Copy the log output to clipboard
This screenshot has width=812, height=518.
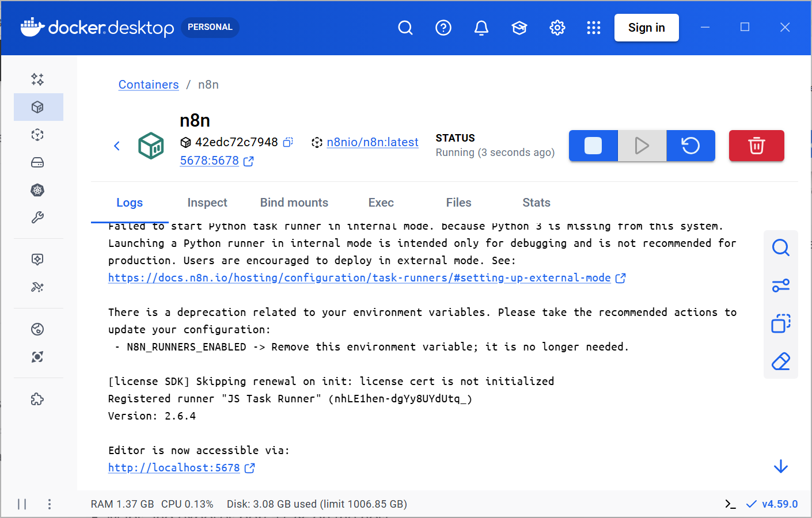tap(780, 323)
